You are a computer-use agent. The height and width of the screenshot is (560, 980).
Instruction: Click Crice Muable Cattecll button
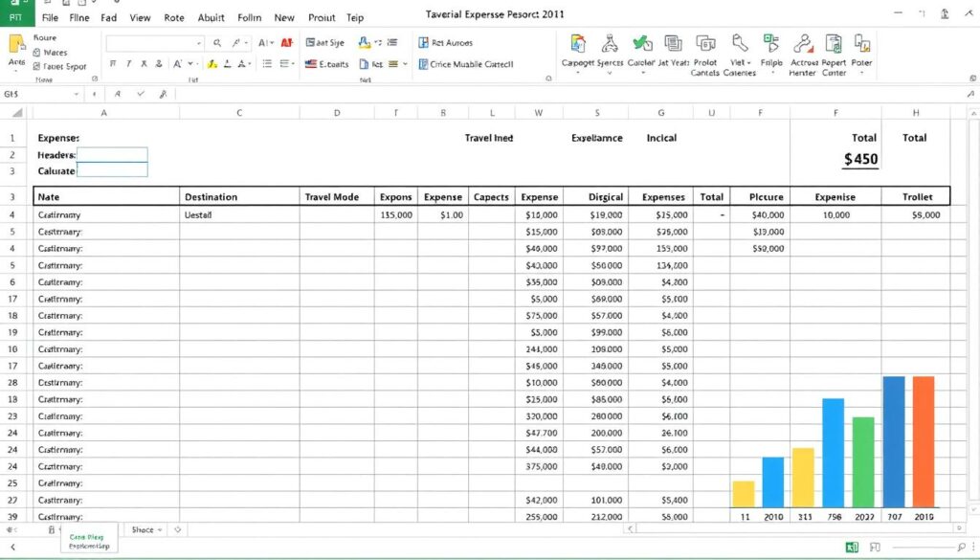pos(466,64)
